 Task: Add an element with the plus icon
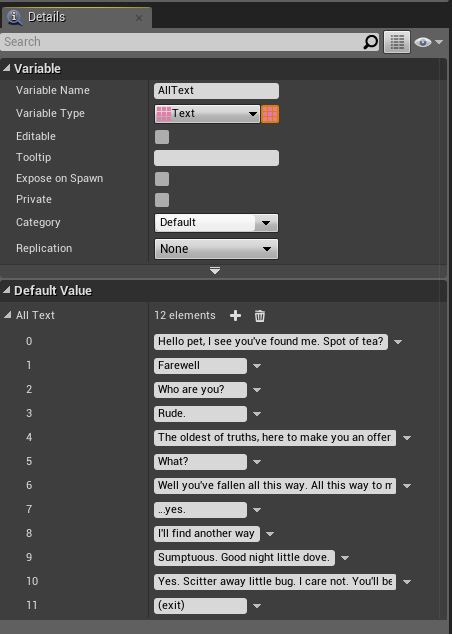coord(235,315)
